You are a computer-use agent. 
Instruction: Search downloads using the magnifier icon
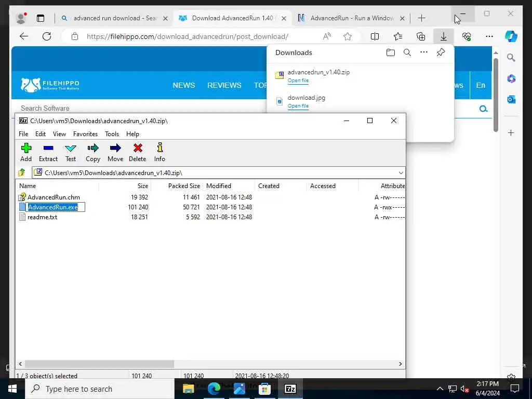tap(407, 52)
